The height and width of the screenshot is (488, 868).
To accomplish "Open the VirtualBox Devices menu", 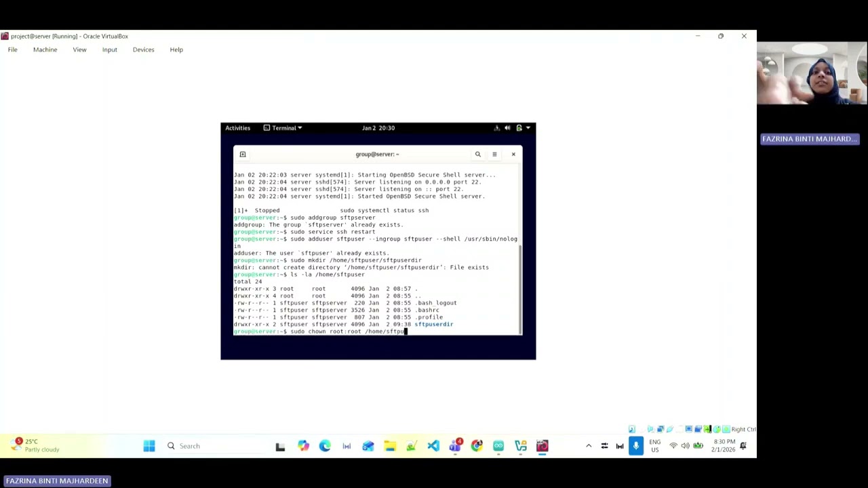I will [143, 49].
